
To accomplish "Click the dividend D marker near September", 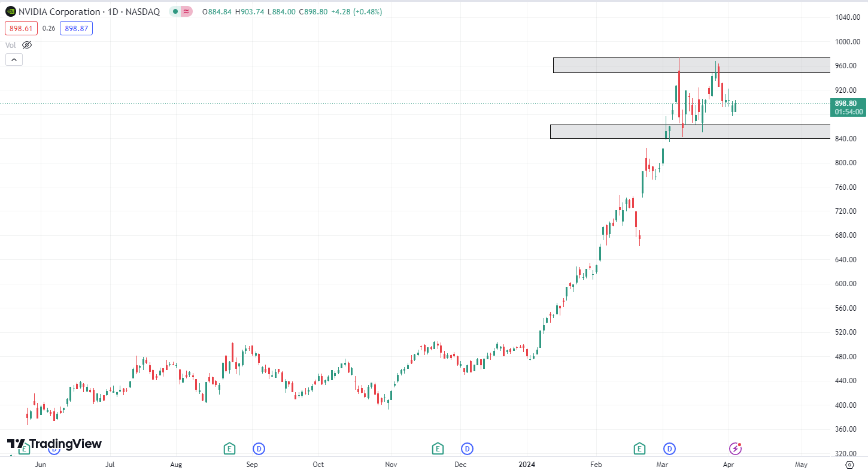I will 259,448.
